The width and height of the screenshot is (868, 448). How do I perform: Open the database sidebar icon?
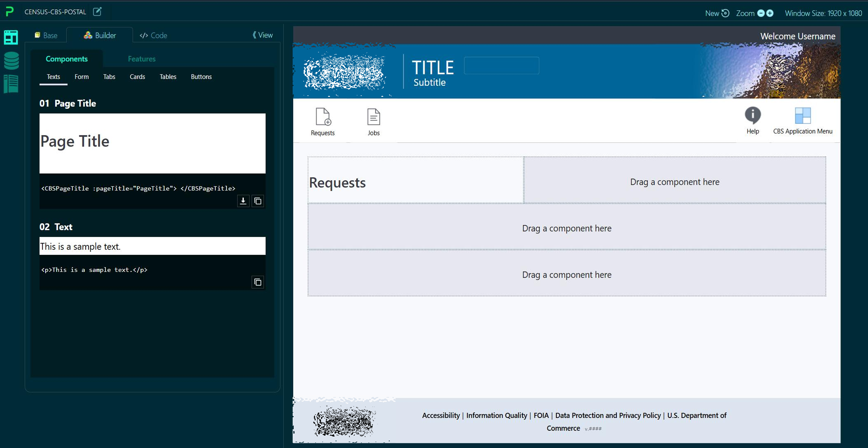click(x=11, y=61)
